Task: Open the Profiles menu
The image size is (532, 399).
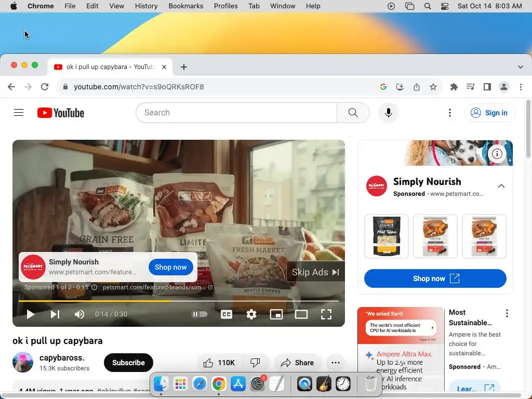Action: [225, 6]
